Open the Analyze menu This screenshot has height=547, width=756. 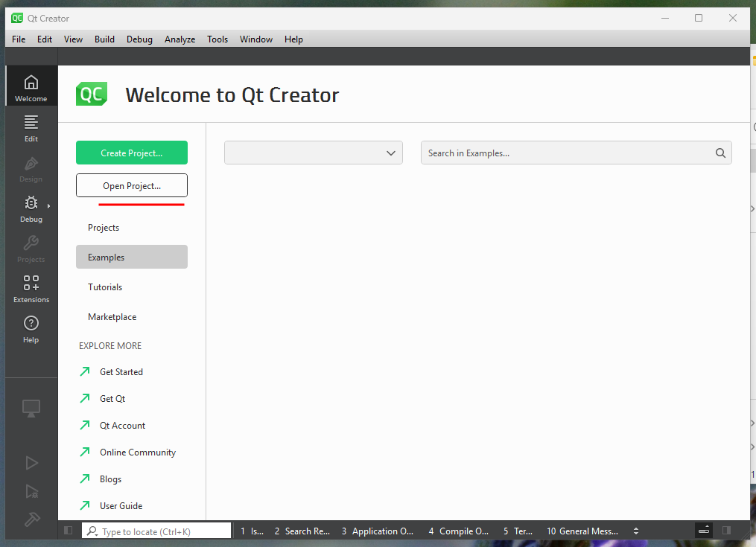pyautogui.click(x=180, y=39)
